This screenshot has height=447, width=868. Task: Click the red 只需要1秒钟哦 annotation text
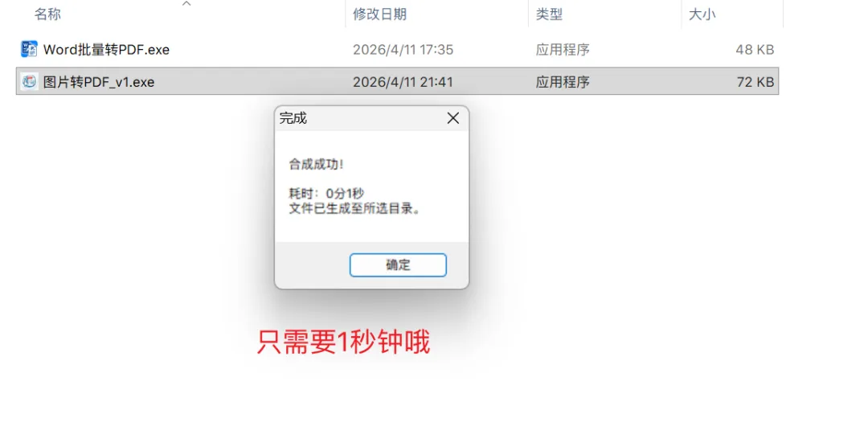pyautogui.click(x=343, y=342)
